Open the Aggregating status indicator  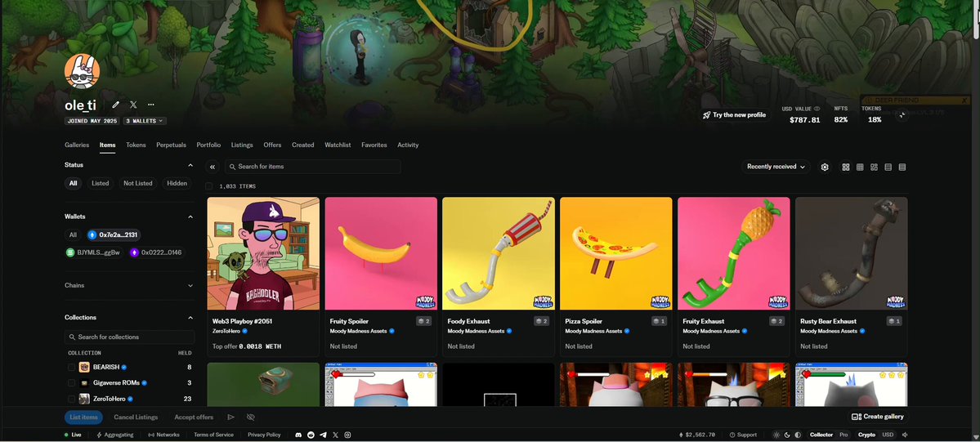coord(115,435)
